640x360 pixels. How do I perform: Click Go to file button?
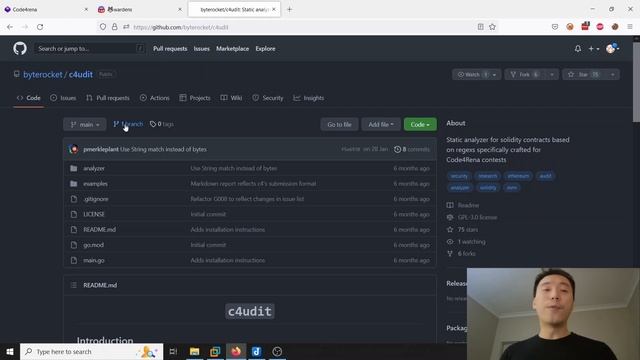pos(339,124)
